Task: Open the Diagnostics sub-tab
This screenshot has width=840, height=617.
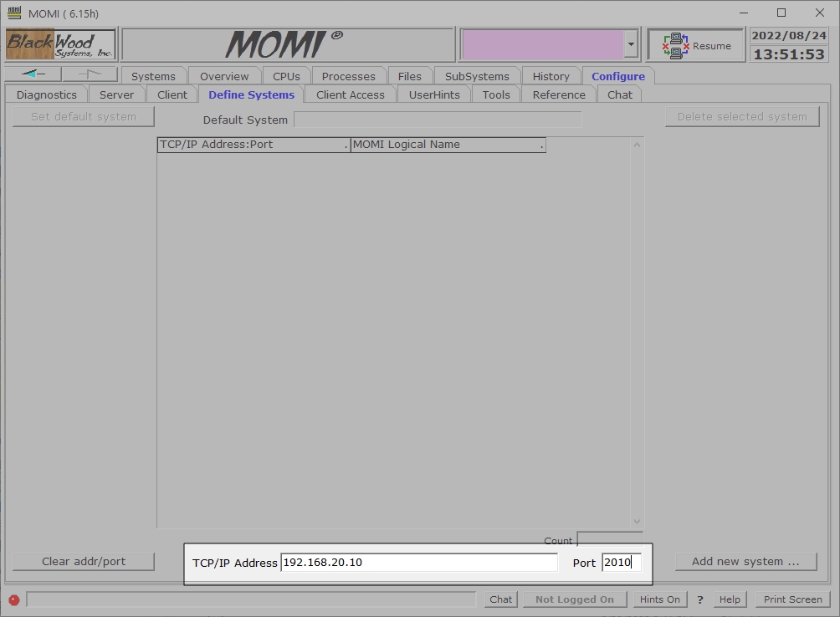Action: tap(47, 94)
